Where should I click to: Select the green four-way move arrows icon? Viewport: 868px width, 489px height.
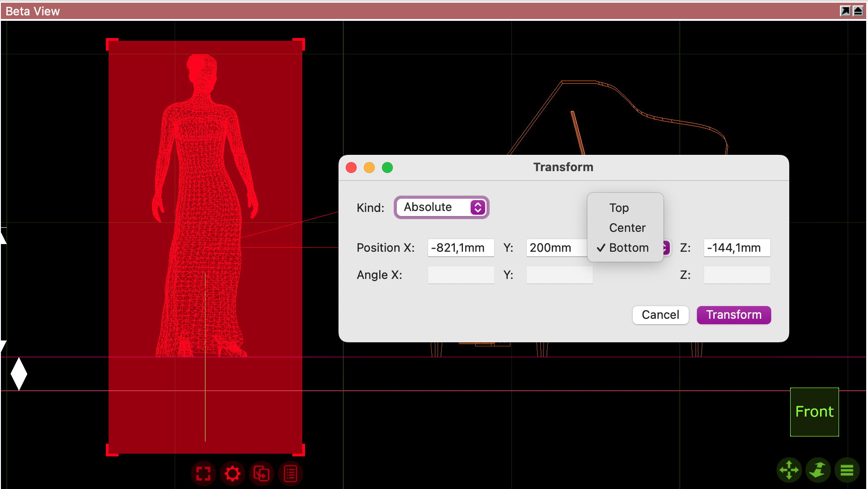coord(789,470)
